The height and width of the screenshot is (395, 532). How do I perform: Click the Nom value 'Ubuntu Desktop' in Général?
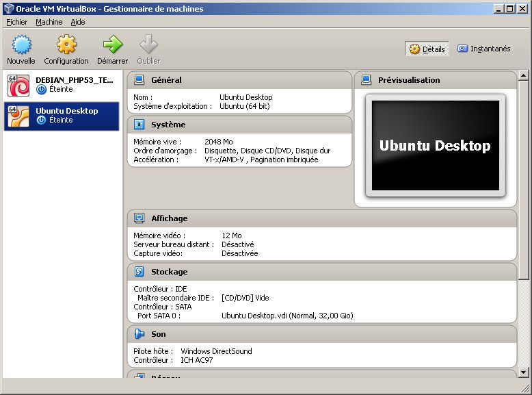point(246,97)
